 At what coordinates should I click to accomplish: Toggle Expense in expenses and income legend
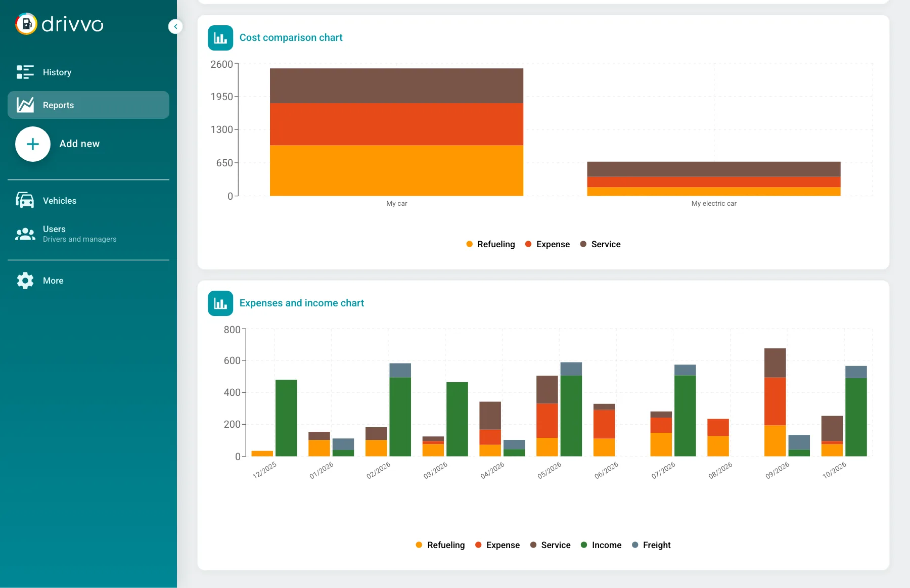(497, 545)
